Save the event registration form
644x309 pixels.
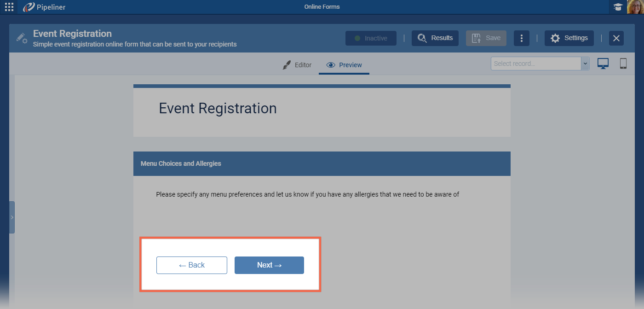pos(486,38)
